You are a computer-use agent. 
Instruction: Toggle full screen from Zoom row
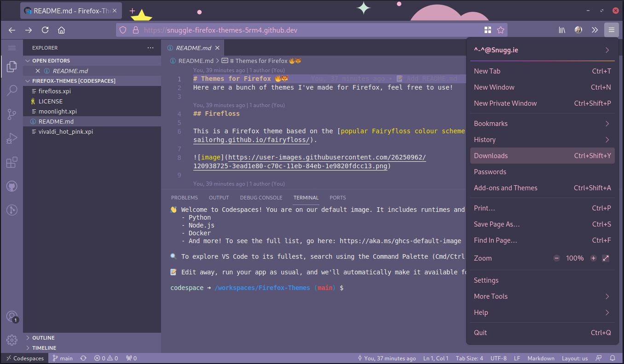[606, 258]
